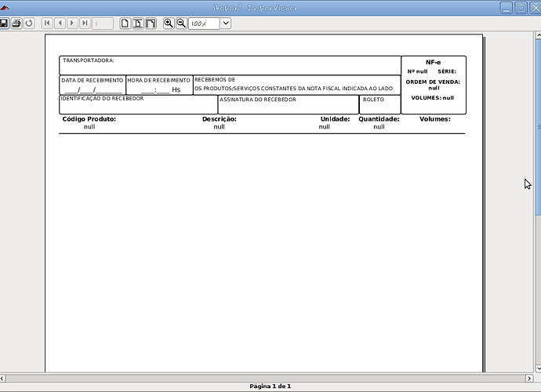Click the horizontal scrollbar left arrow
The image size is (541, 392).
pyautogui.click(x=2, y=378)
